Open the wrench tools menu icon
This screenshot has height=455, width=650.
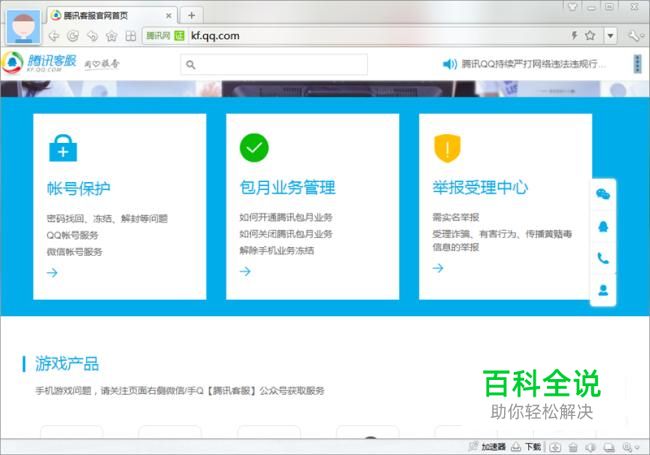pyautogui.click(x=635, y=36)
